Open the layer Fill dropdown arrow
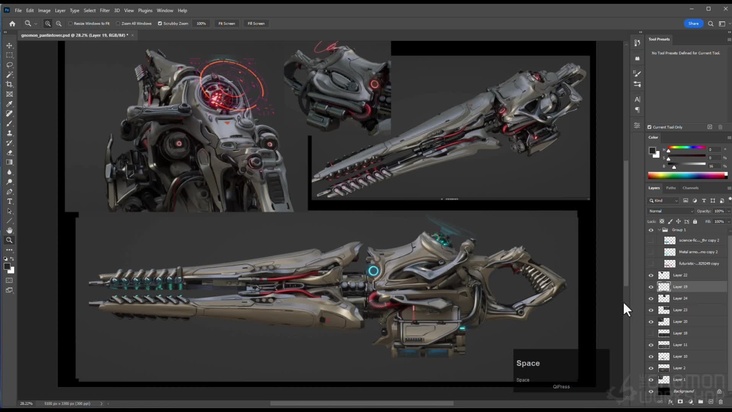The width and height of the screenshot is (732, 412). click(728, 222)
